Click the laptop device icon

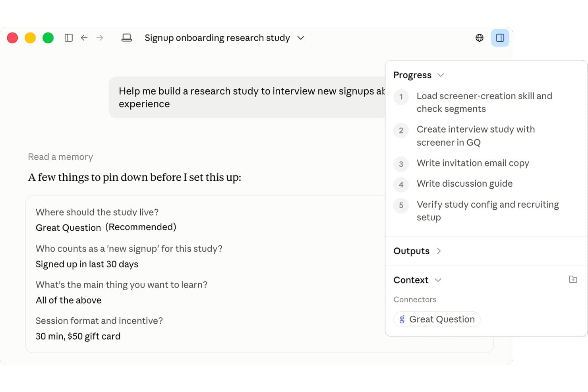(x=127, y=38)
